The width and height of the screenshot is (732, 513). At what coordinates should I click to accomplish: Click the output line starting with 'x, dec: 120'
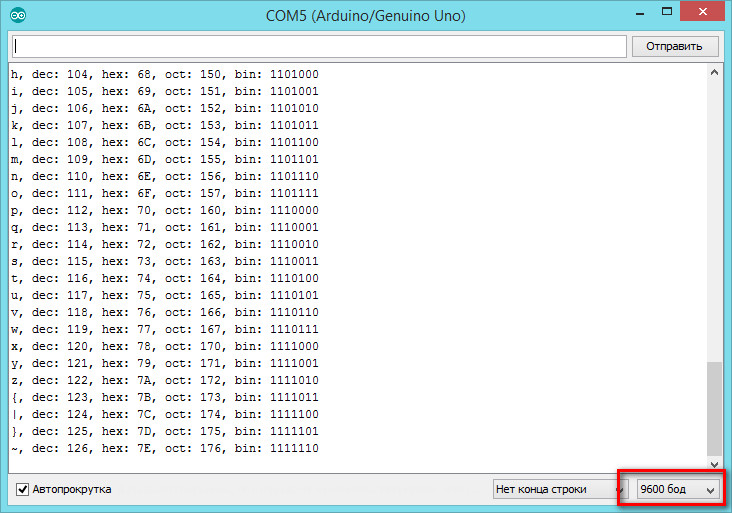coord(165,346)
